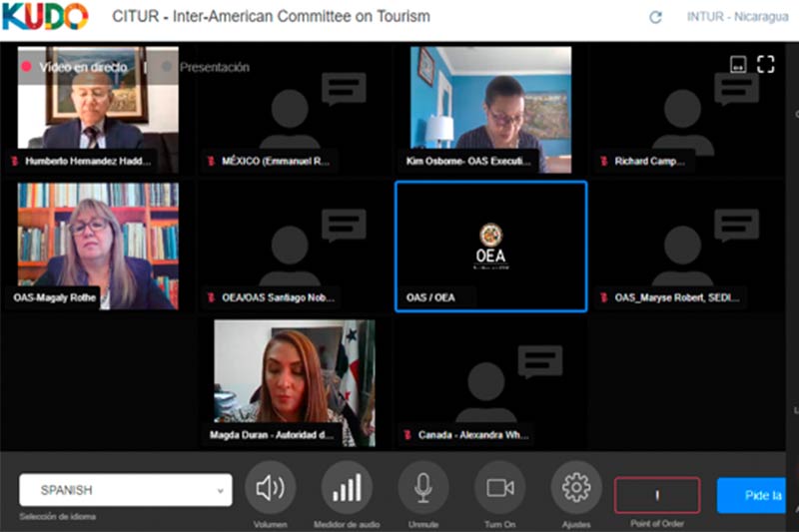Click muted mic icon beside MÉXICO name
Viewport: 799px width, 532px height.
[211, 162]
